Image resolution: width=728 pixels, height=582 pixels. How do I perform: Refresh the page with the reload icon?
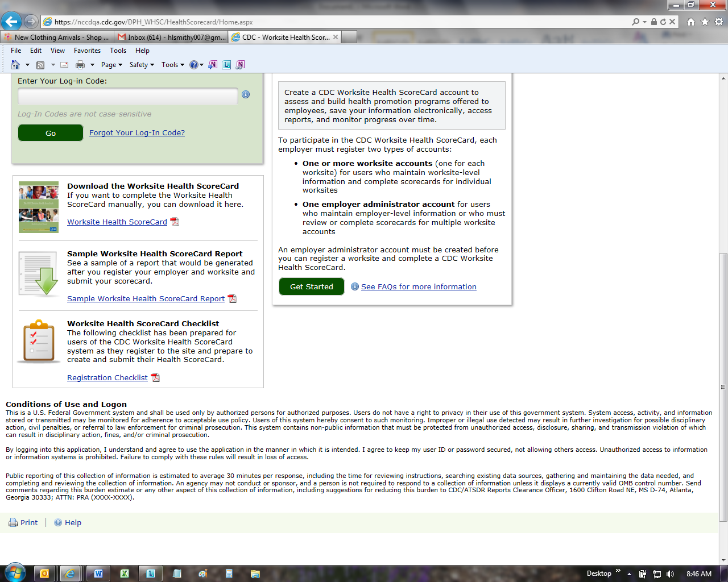click(x=663, y=22)
